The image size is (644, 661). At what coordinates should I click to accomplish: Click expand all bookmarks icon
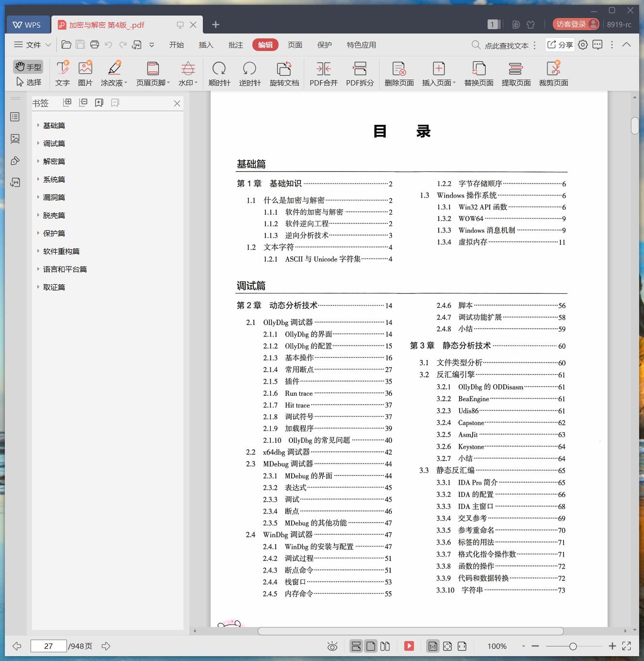click(67, 102)
